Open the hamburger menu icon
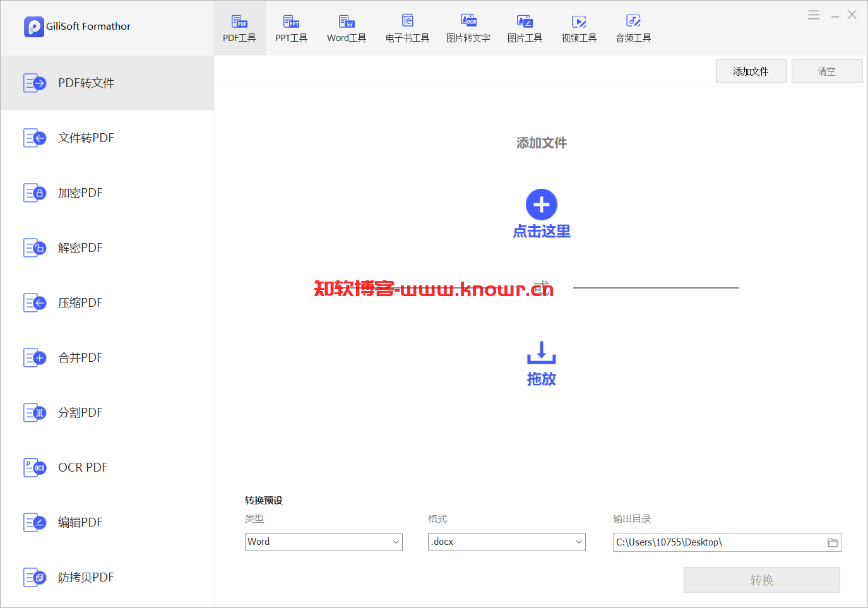 pyautogui.click(x=814, y=15)
